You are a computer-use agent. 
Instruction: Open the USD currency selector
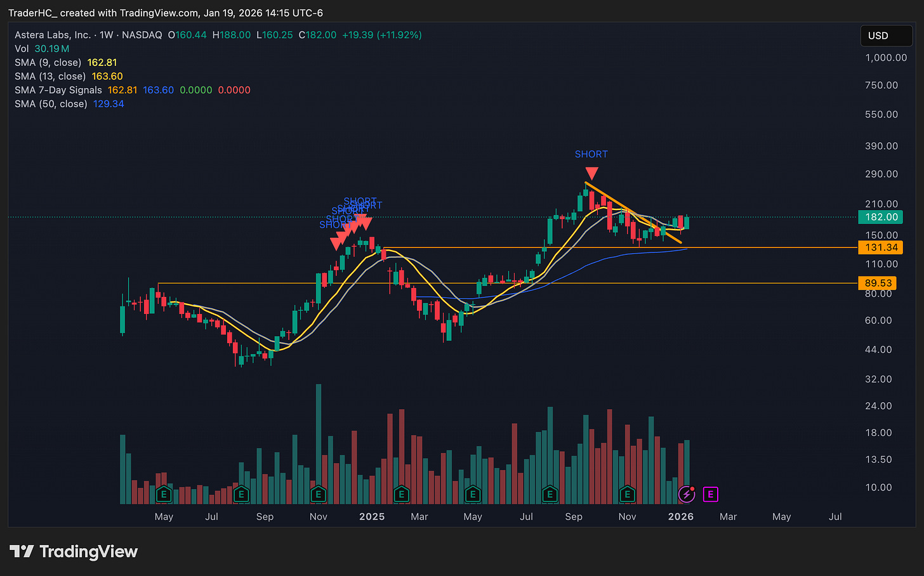(x=886, y=36)
